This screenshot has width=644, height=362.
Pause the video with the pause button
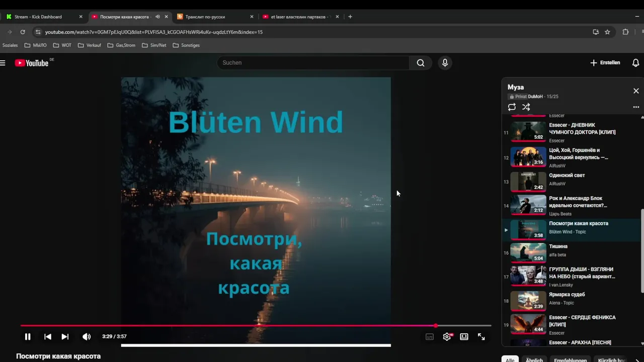[28, 337]
